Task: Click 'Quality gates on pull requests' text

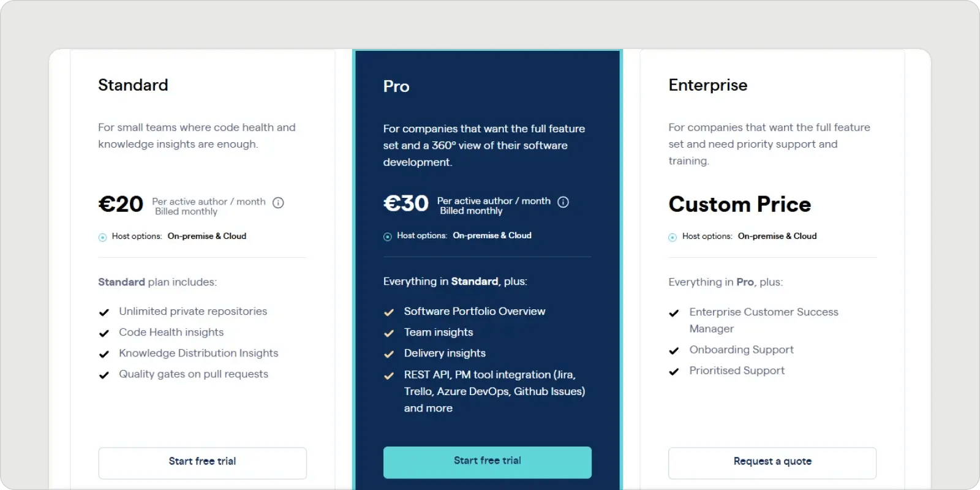Action: coord(194,374)
